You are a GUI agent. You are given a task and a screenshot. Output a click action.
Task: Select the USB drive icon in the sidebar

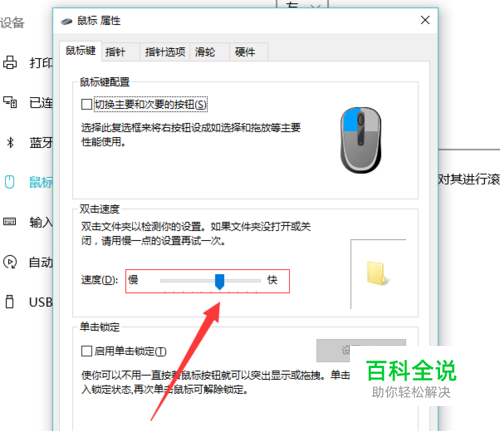pyautogui.click(x=10, y=301)
